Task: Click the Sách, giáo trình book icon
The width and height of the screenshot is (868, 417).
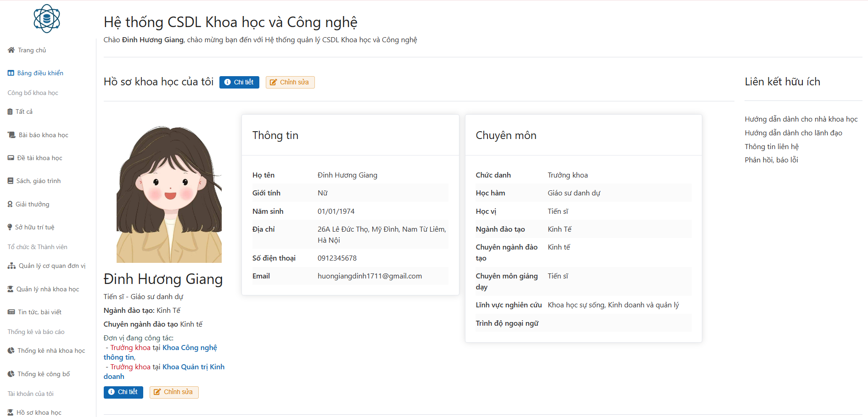Action: pos(10,180)
